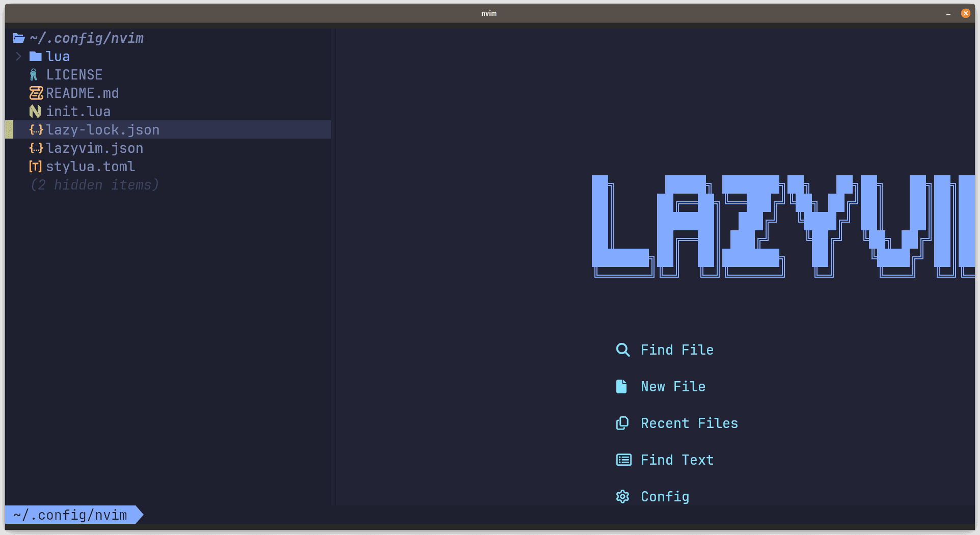Select New File on the dashboard
The height and width of the screenshot is (535, 980).
click(673, 386)
